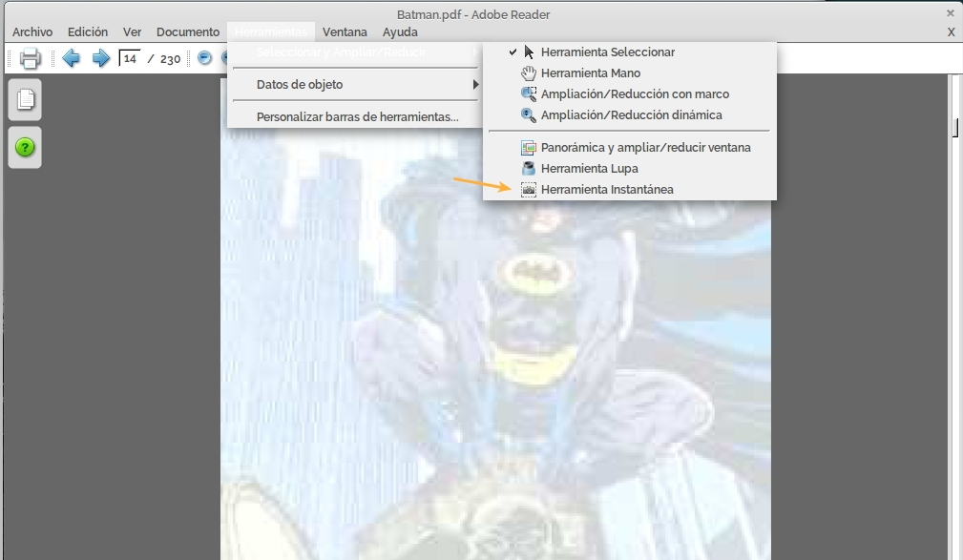
Task: Activate the Herramienta Lupa tool
Action: 591,168
